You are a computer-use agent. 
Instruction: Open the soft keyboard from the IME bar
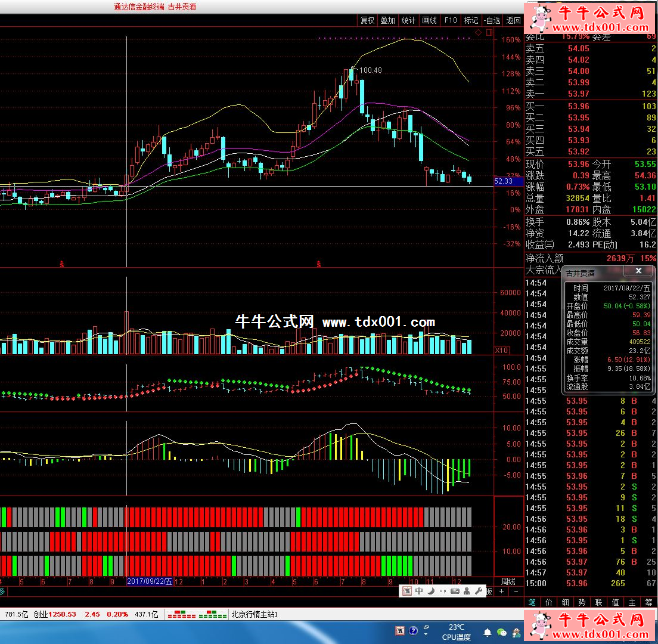pyautogui.click(x=455, y=591)
